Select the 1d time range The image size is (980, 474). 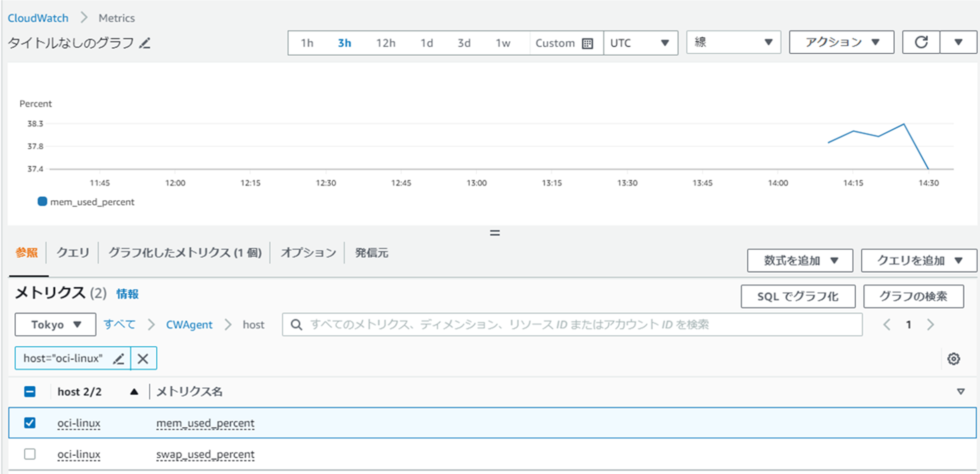click(427, 43)
